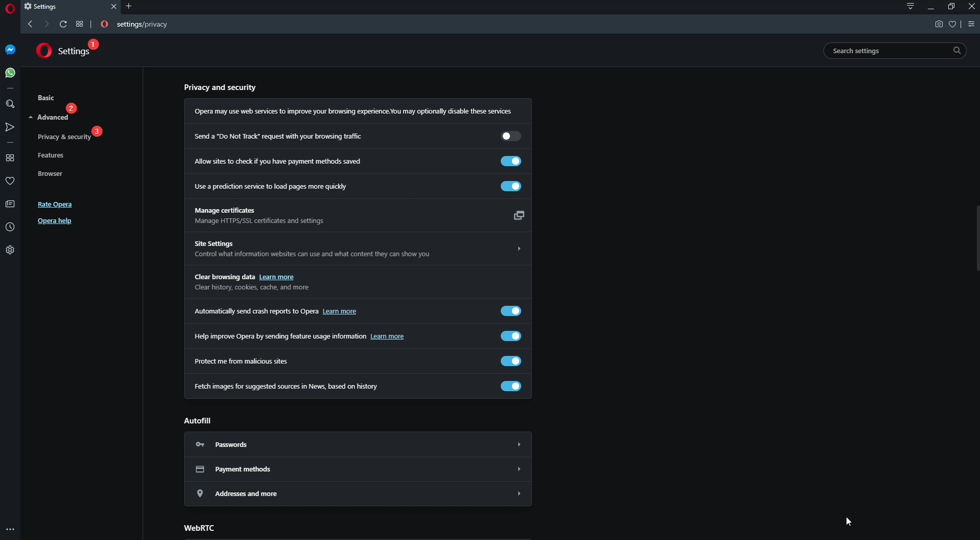
Task: Switch to the Browser settings section
Action: coord(50,173)
